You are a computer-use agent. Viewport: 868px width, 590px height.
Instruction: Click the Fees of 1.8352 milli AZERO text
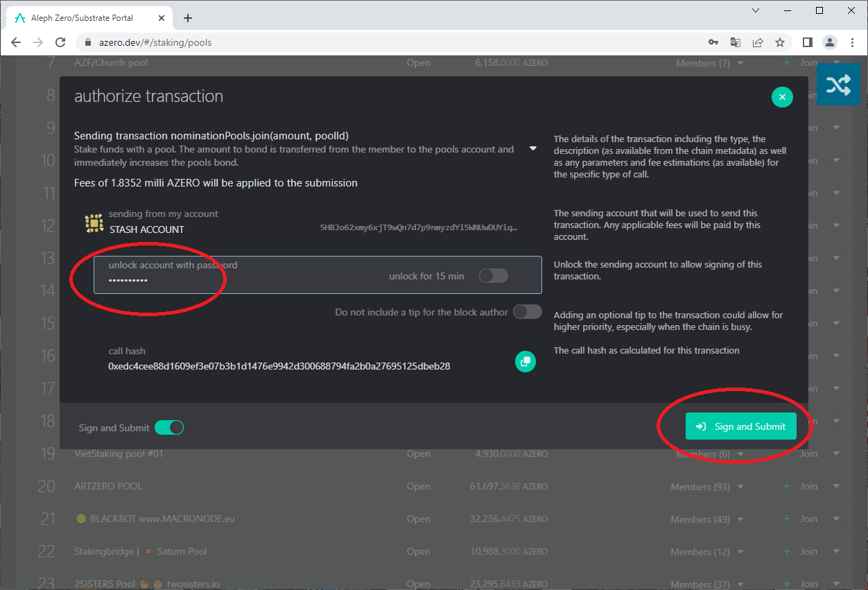(216, 183)
